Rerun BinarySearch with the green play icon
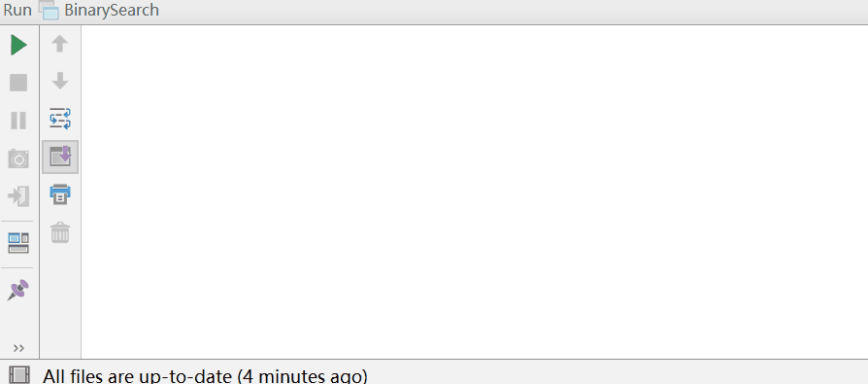868x384 pixels. click(18, 45)
